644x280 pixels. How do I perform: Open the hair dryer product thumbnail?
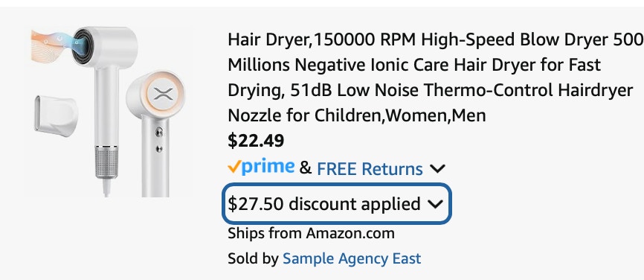(109, 112)
